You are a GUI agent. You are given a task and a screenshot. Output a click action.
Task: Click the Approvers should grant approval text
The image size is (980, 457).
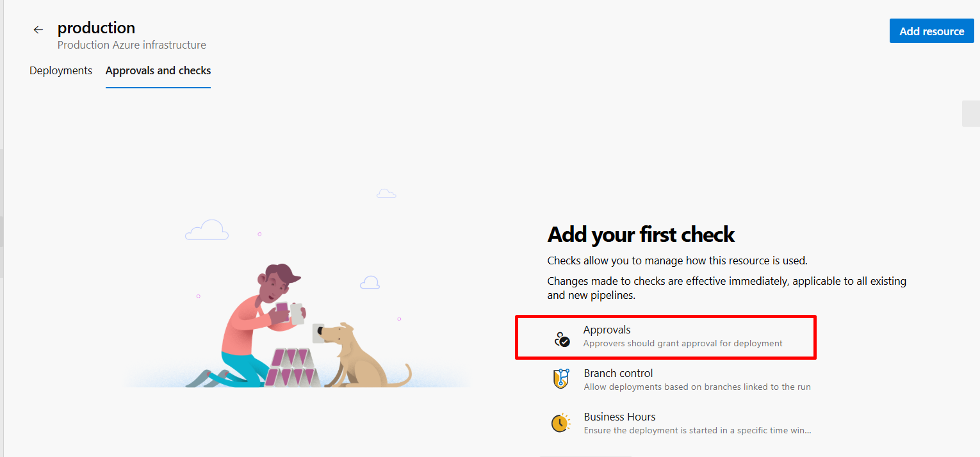682,344
